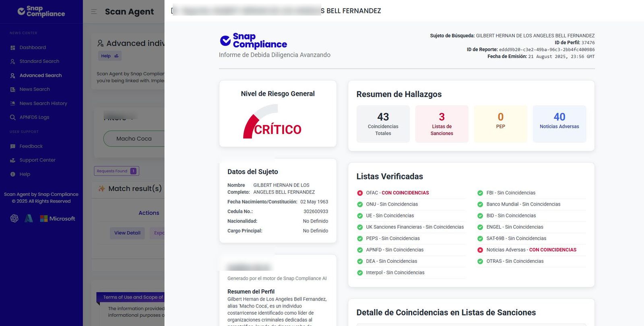The height and width of the screenshot is (326, 644).
Task: Open the Feedback page
Action: tap(31, 146)
